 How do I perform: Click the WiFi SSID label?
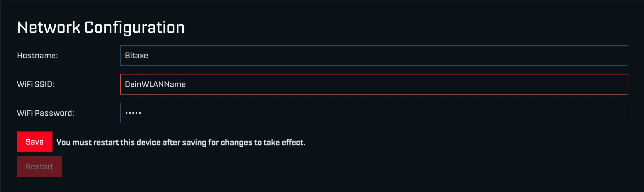pos(36,85)
